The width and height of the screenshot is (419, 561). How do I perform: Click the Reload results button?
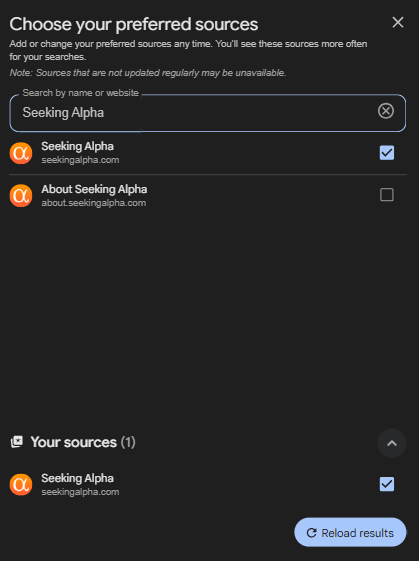(x=350, y=532)
